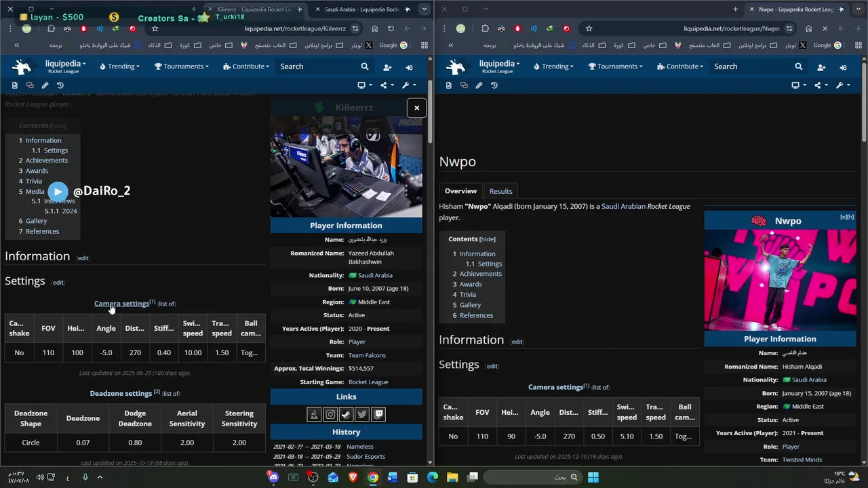Click the reload icon in Killeerrz browser toolbar
Image resolution: width=868 pixels, height=488 pixels.
pos(391,28)
